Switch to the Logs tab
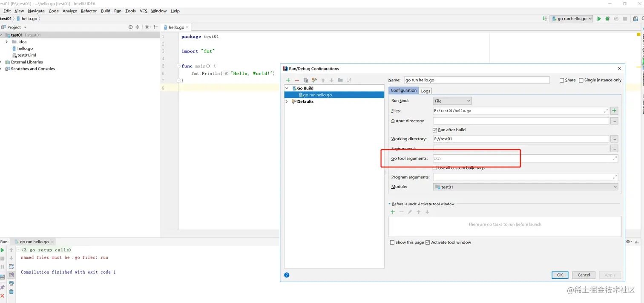Screen dimensions: 644x303 (x=425, y=91)
